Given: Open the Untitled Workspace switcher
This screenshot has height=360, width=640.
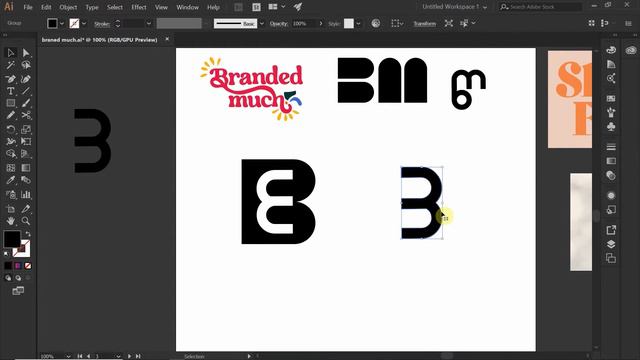Looking at the screenshot, I should pos(454,7).
